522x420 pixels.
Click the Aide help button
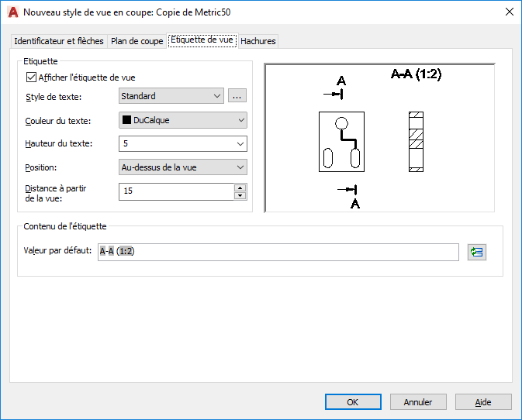(x=483, y=402)
